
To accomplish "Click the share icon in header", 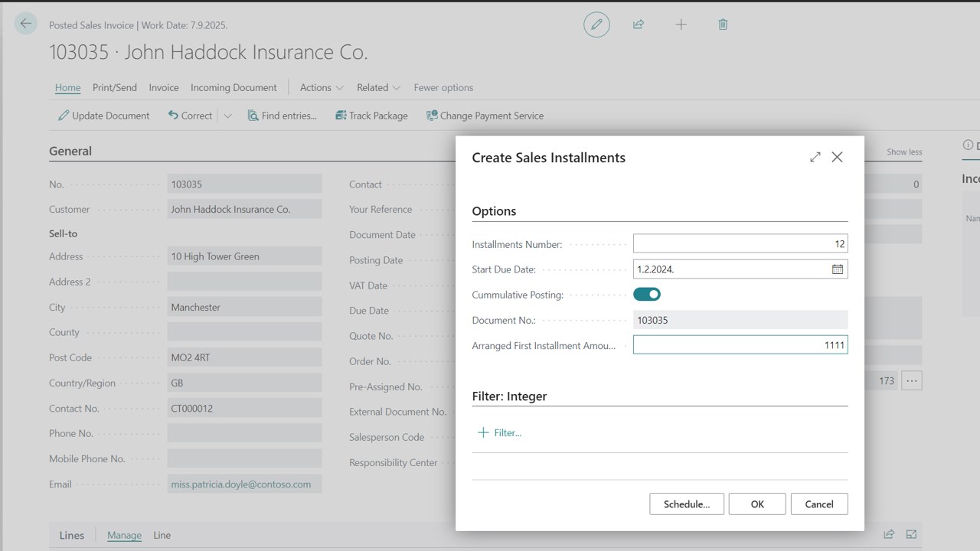I will 639,24.
